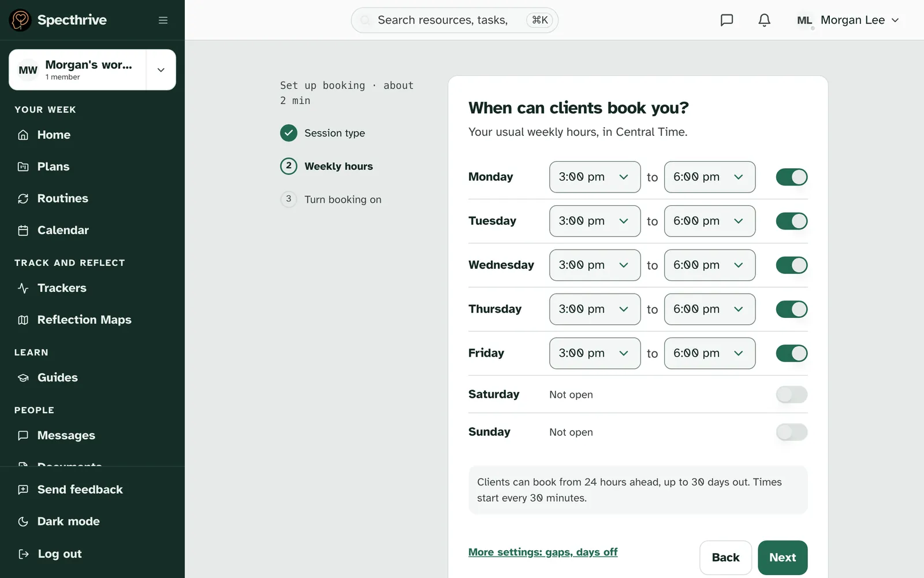The width and height of the screenshot is (924, 578).
Task: Open More settings: gaps, days off link
Action: 543,552
